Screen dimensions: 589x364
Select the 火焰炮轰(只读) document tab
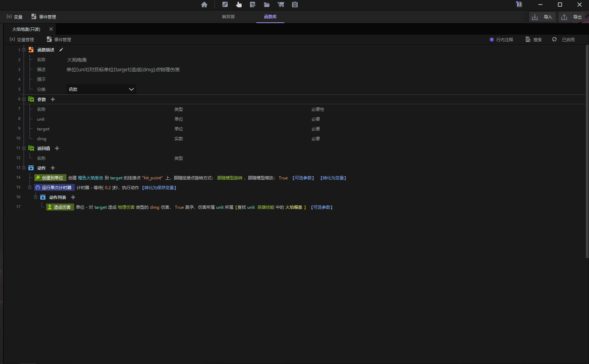(26, 29)
